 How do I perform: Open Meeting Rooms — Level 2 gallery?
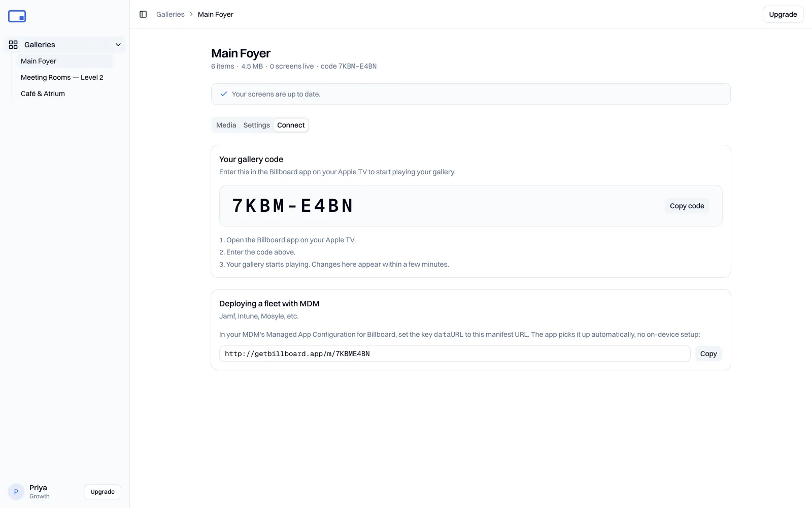tap(62, 77)
